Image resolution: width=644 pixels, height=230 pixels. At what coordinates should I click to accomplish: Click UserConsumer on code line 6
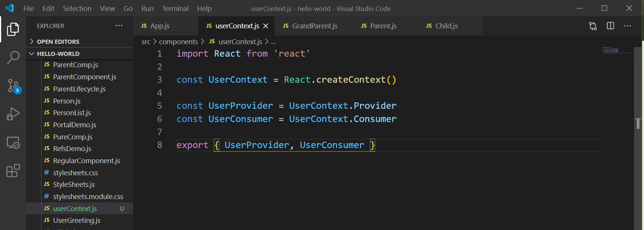coord(241,119)
